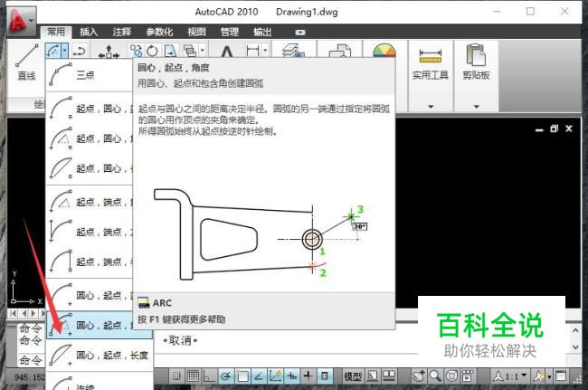Activate the Pan hand tool
The image size is (588, 390).
coord(419,376)
